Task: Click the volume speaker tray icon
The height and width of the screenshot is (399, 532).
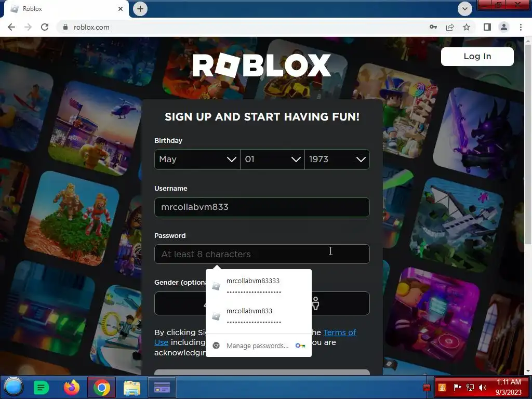Action: 482,387
